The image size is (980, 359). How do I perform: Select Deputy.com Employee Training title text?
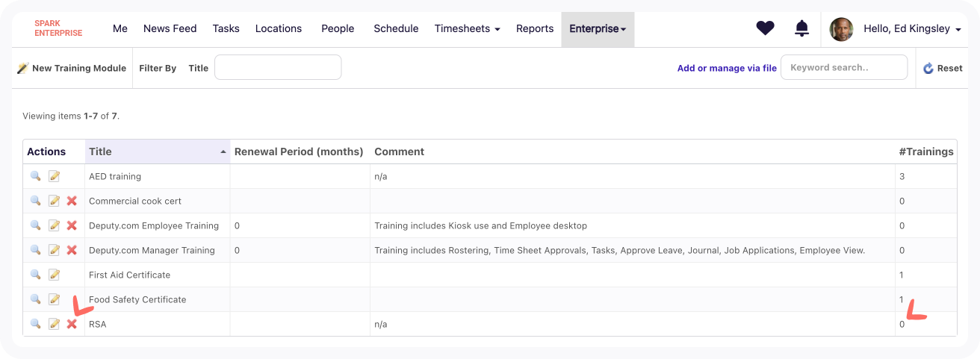(x=154, y=225)
